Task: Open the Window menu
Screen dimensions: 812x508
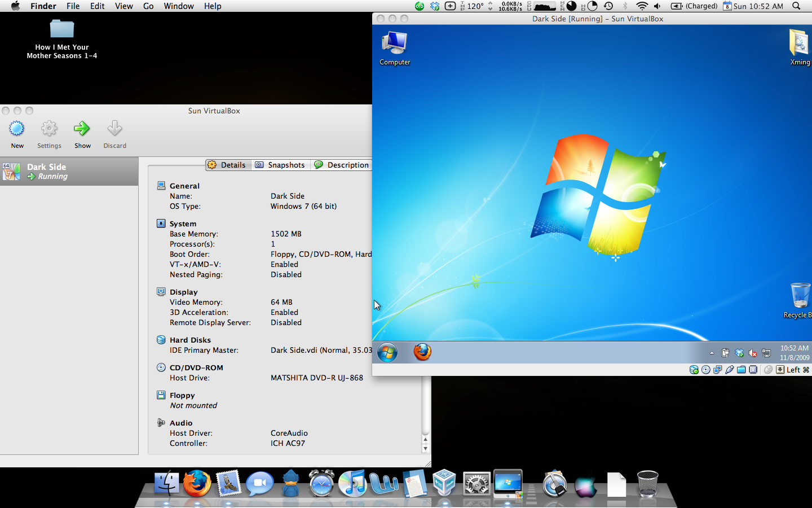Action: [x=179, y=6]
